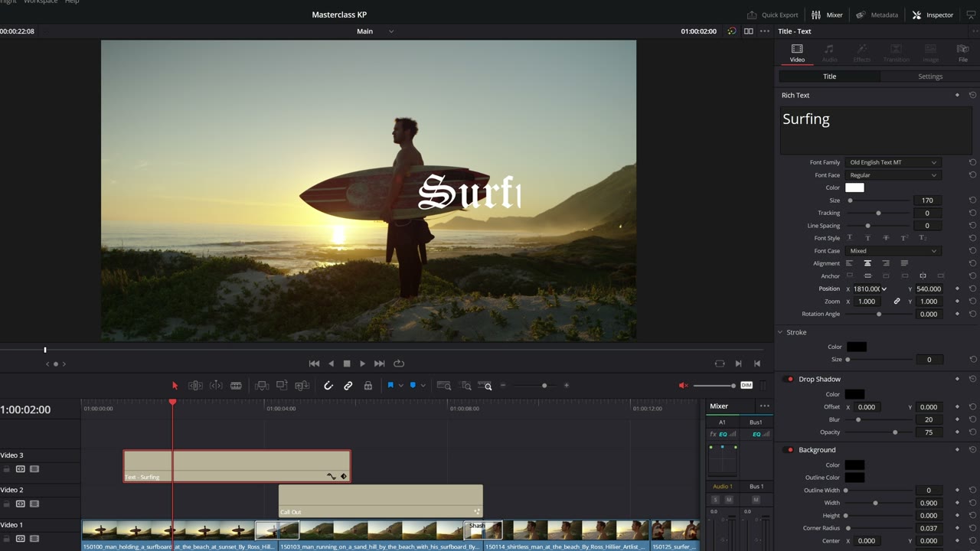The image size is (980, 551).
Task: Click the Detail Zoom icon
Action: point(465,386)
